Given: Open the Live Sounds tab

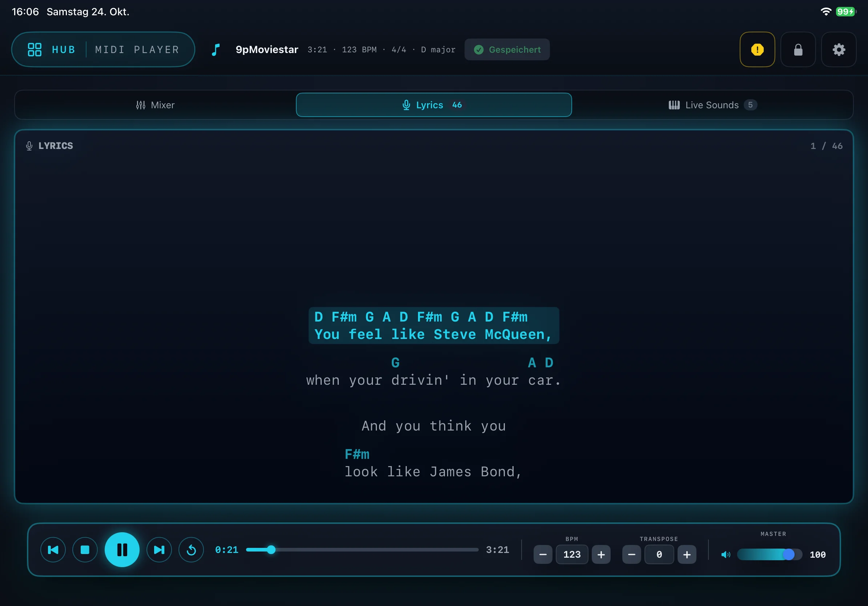Looking at the screenshot, I should tap(712, 105).
